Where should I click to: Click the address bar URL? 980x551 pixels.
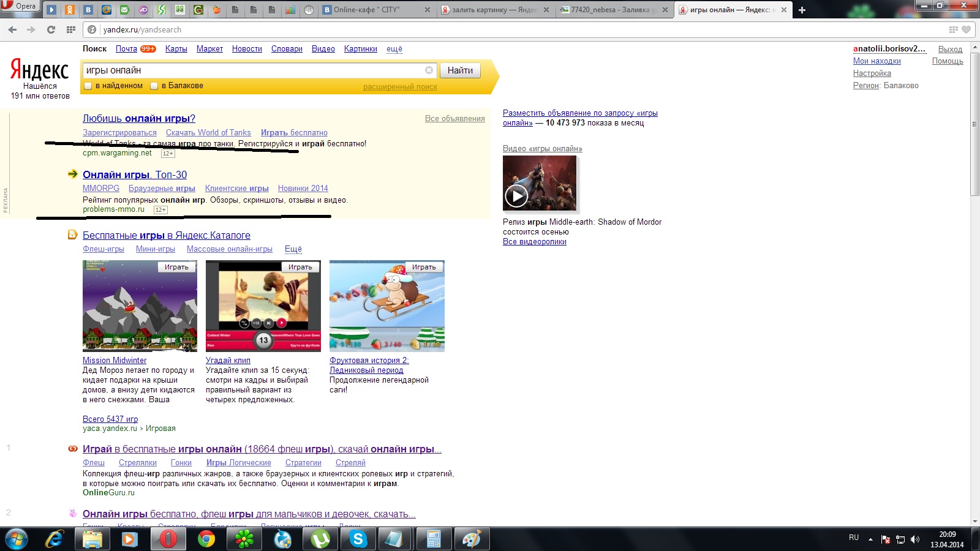coord(142,29)
